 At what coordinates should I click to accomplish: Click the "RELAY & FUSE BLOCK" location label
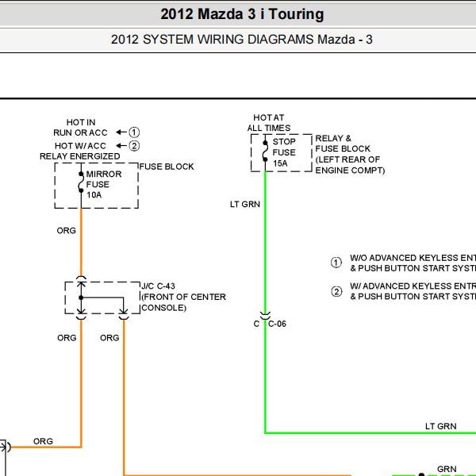[x=350, y=154]
